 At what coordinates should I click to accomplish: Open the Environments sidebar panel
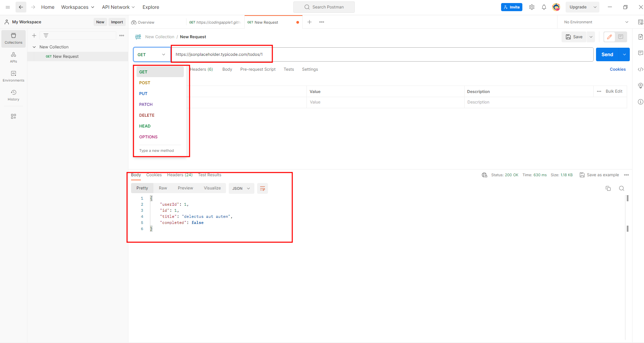pos(14,76)
